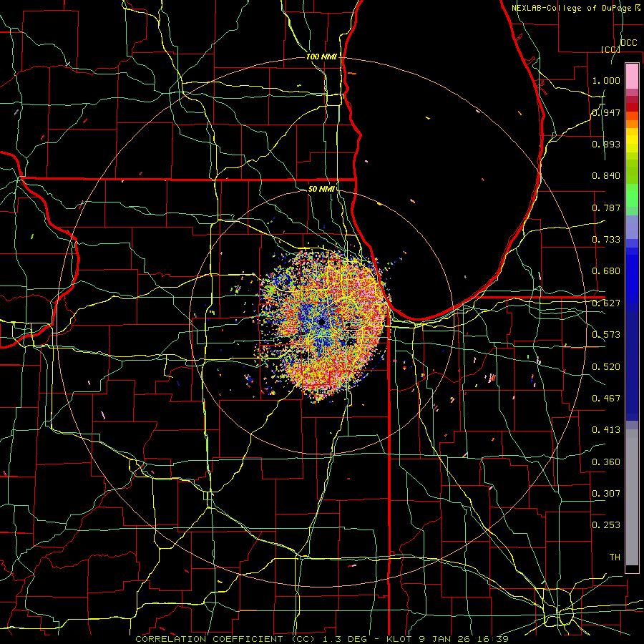Click the 0.520 scale value
The width and height of the screenshot is (644, 644).
tap(606, 367)
